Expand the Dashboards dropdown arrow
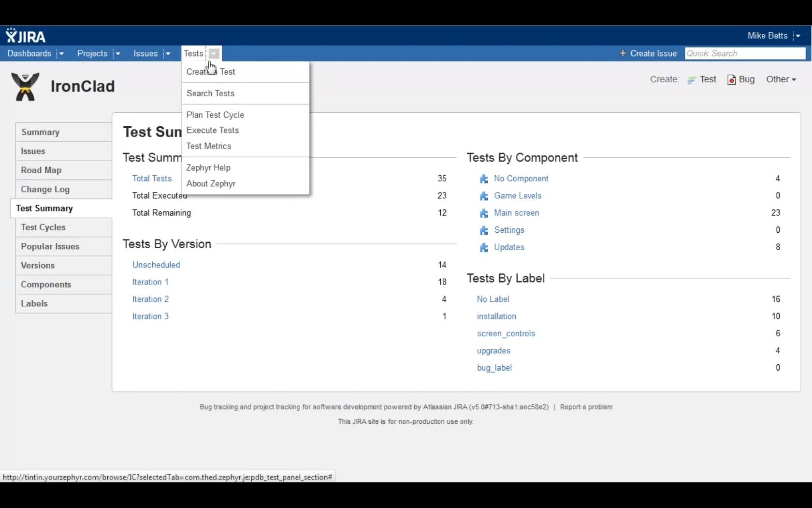Screen dimensions: 812x508 point(61,54)
